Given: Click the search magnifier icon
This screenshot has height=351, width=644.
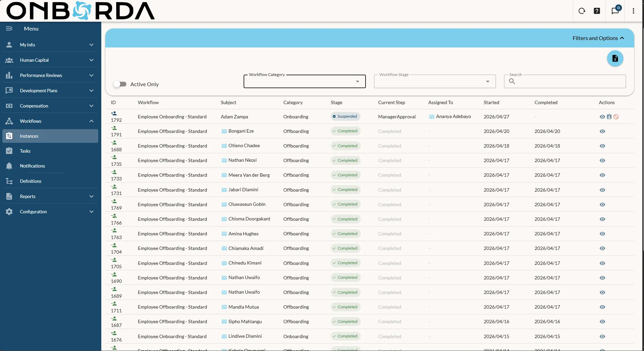Looking at the screenshot, I should tap(512, 81).
